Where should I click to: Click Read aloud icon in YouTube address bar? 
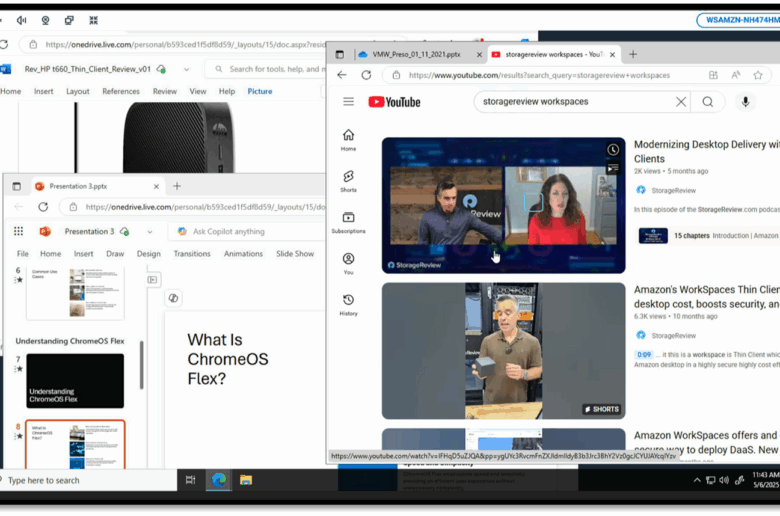tap(735, 75)
